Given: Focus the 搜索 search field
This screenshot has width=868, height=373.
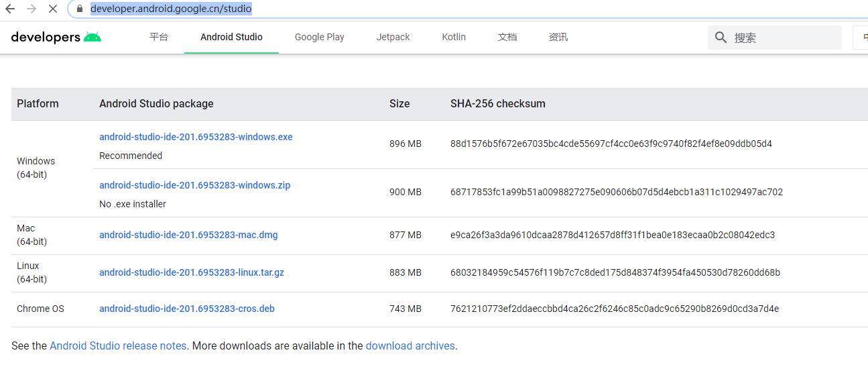Looking at the screenshot, I should coord(784,38).
